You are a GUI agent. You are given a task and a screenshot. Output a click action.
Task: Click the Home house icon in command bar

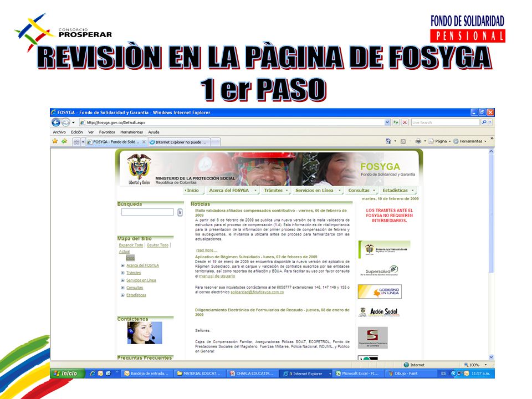pyautogui.click(x=388, y=141)
